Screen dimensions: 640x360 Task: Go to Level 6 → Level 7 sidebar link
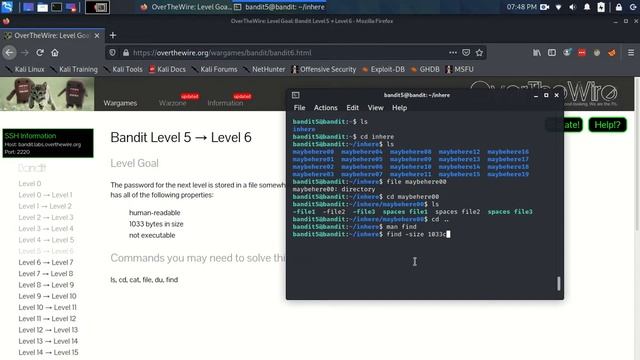click(x=46, y=262)
